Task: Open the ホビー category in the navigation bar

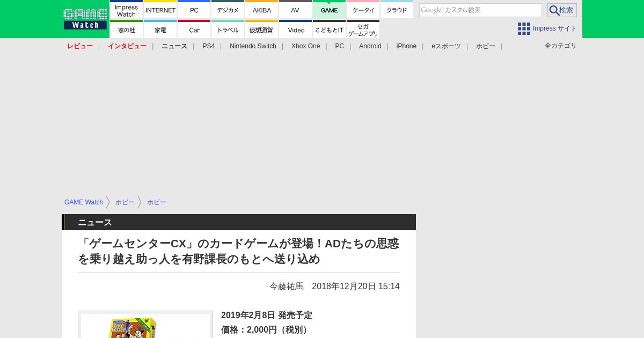Action: click(x=486, y=46)
